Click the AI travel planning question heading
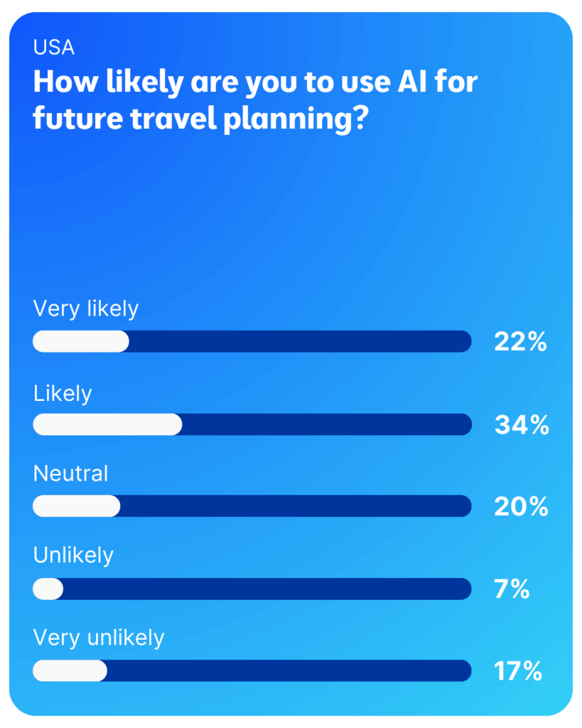The height and width of the screenshot is (728, 582). [x=255, y=100]
